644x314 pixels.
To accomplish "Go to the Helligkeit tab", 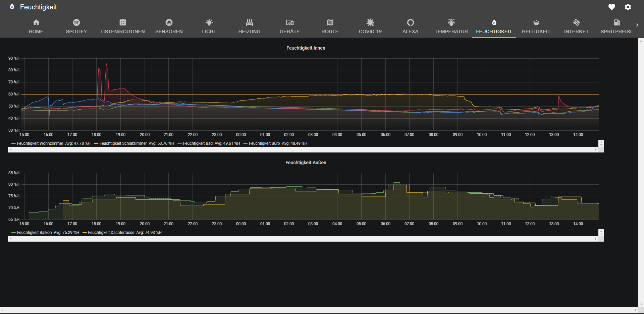I will [536, 27].
